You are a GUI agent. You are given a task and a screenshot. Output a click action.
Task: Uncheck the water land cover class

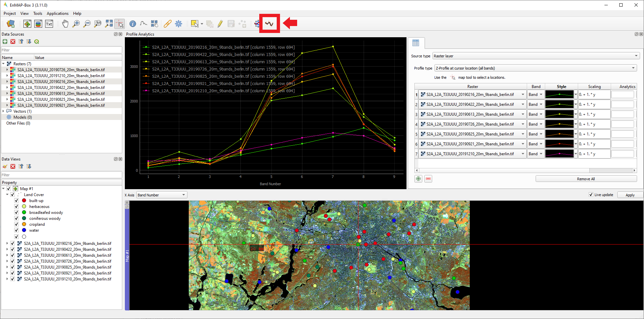(x=16, y=230)
